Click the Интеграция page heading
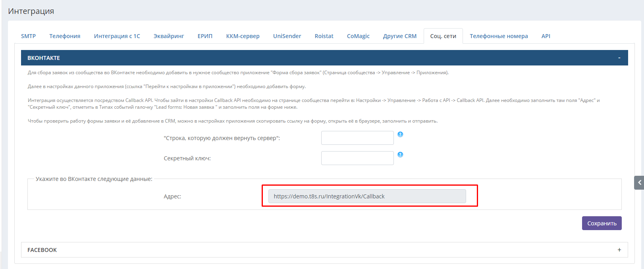 click(x=31, y=11)
